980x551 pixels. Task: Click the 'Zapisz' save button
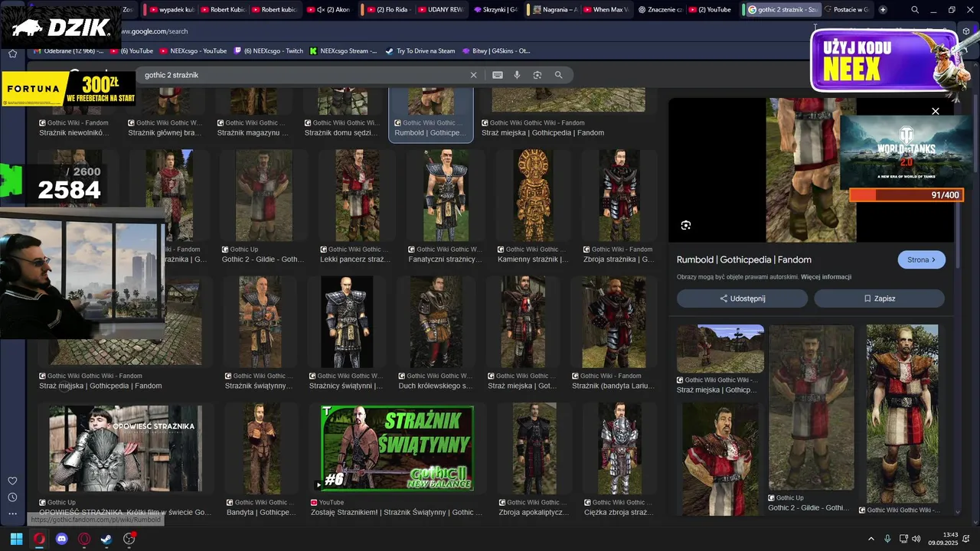879,298
